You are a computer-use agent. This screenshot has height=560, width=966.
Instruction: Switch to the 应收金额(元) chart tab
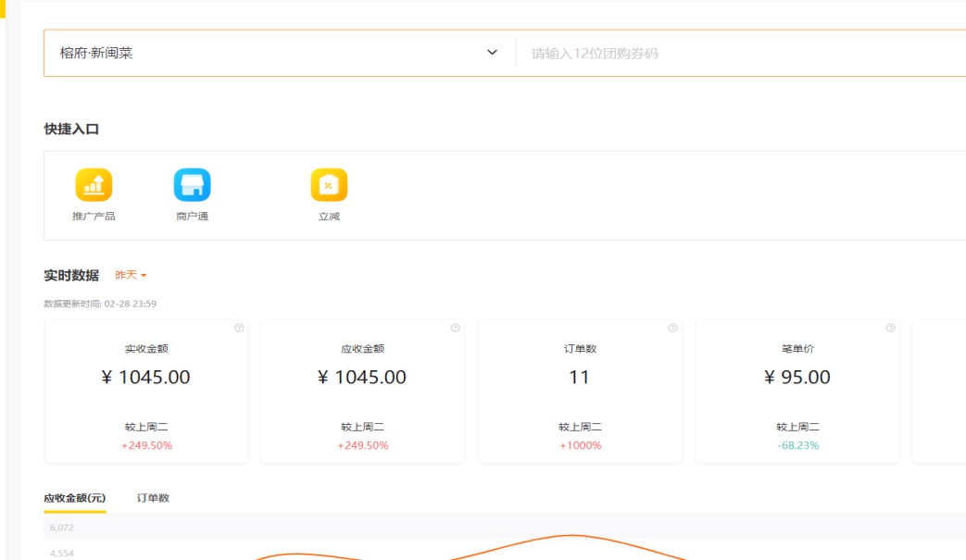click(74, 498)
